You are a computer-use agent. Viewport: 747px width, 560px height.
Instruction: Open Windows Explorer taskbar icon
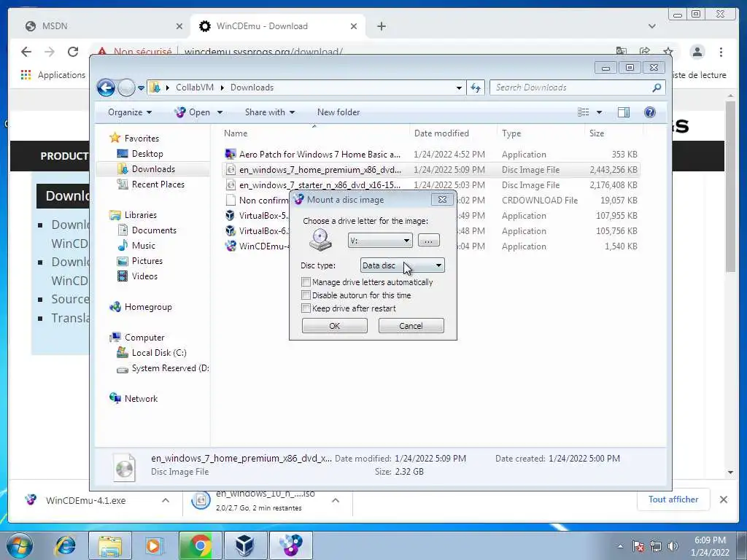(110, 545)
